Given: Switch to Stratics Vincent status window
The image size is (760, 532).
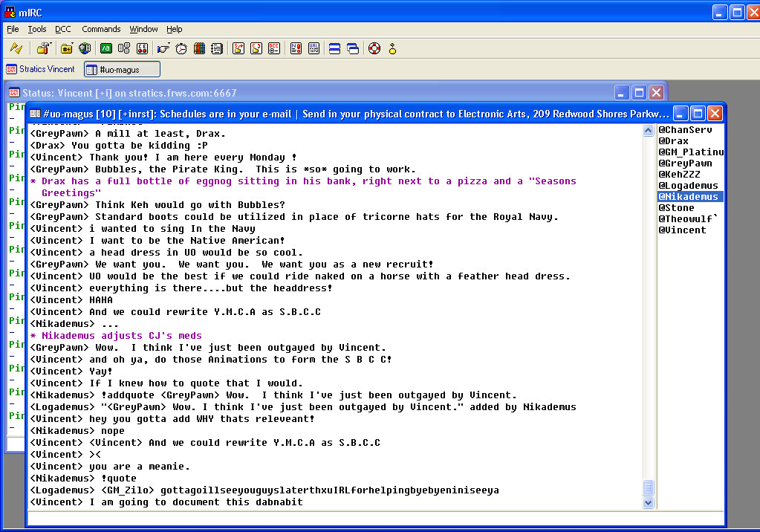Looking at the screenshot, I should pyautogui.click(x=41, y=69).
